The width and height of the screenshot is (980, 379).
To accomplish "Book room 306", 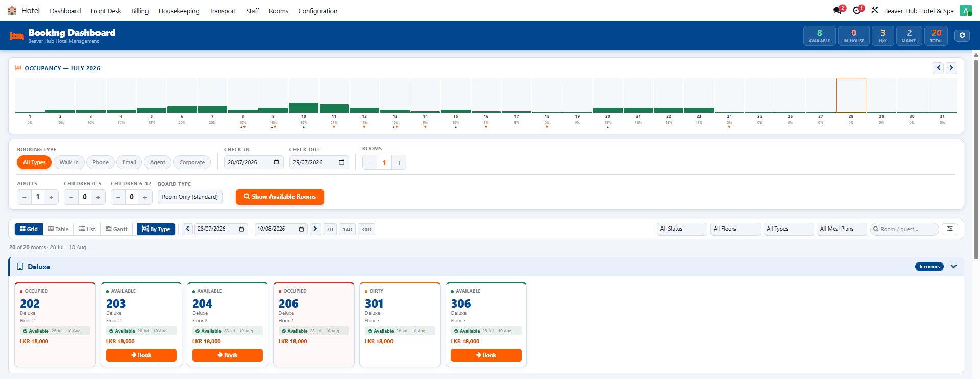I will point(486,355).
